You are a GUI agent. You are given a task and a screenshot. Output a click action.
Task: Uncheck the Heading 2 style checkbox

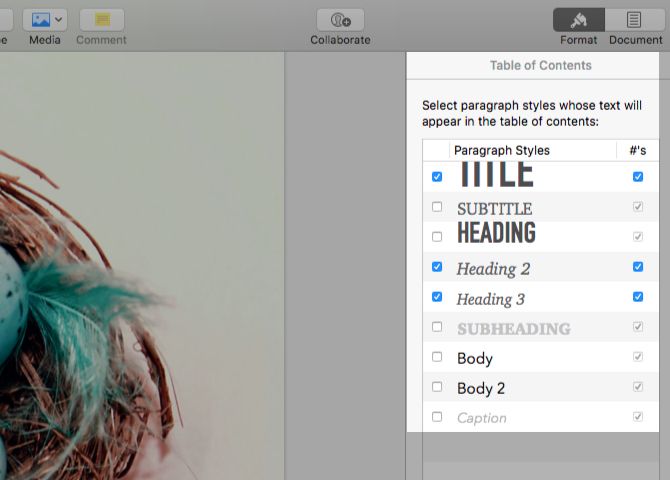(x=437, y=267)
